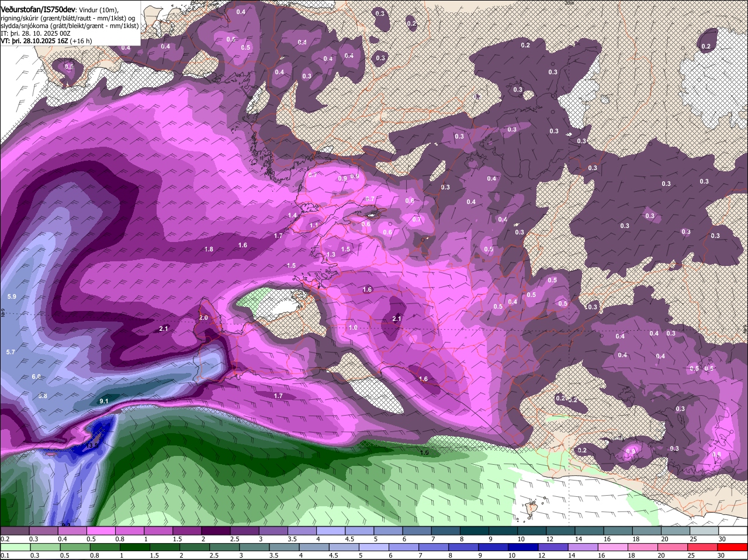Image resolution: width=748 pixels, height=560 pixels.
Task: Click the 9.1 precipitation value on the map
Action: click(104, 400)
